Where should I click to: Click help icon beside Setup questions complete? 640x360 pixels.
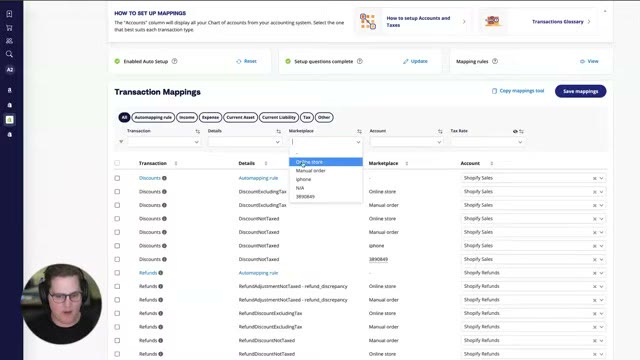[x=360, y=61]
